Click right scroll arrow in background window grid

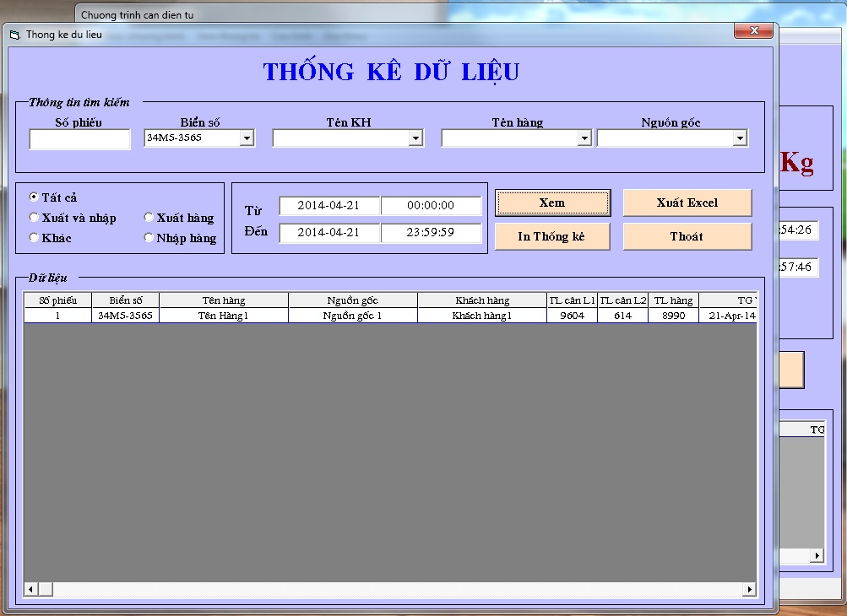[x=817, y=555]
